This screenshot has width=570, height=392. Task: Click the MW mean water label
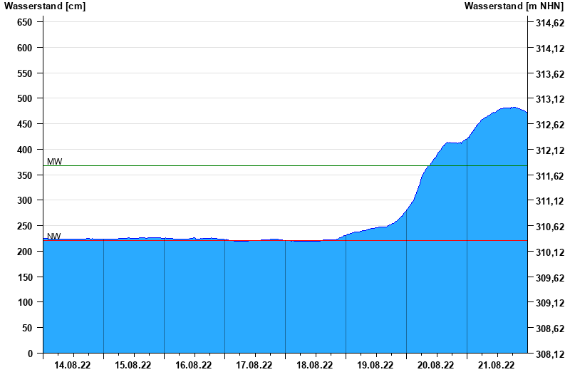pos(55,162)
